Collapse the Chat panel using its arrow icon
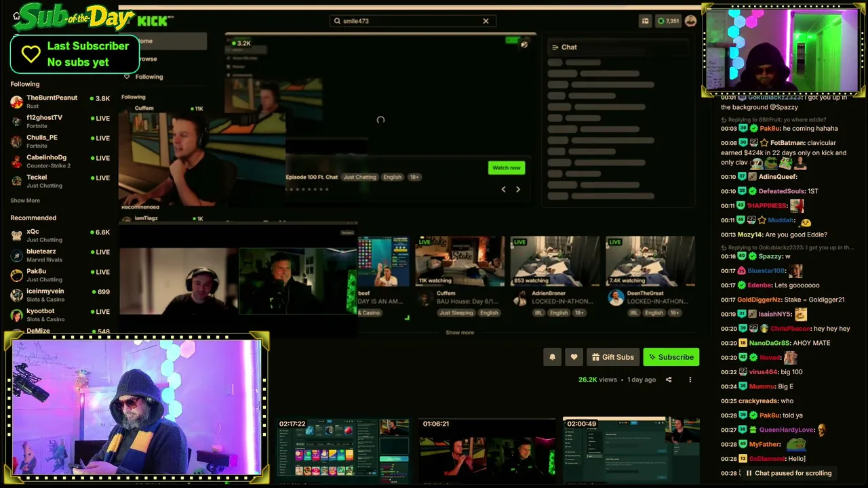Screen dimensions: 868x488 555,47
